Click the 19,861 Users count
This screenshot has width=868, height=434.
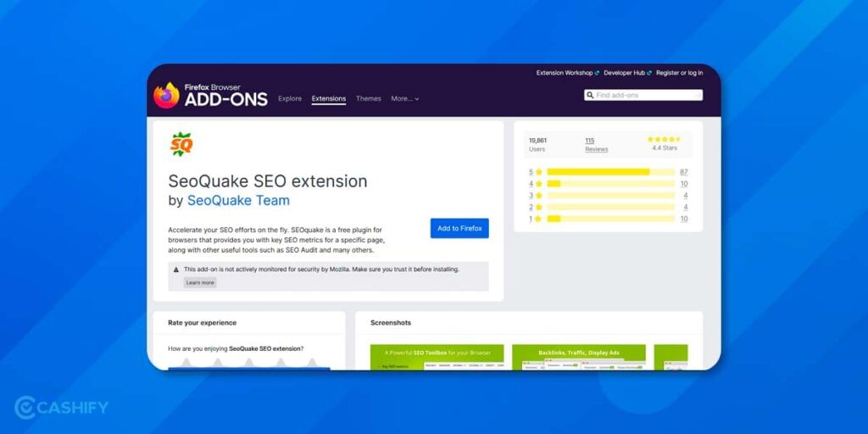point(537,144)
